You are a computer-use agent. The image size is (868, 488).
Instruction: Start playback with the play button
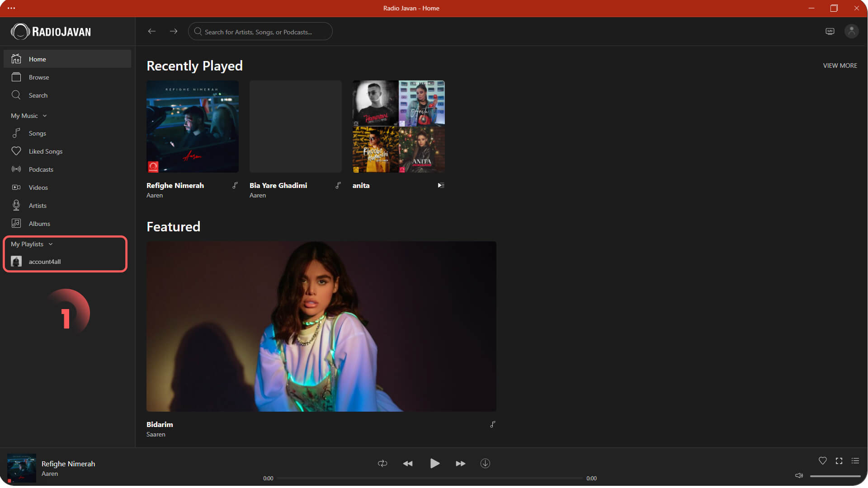point(434,464)
